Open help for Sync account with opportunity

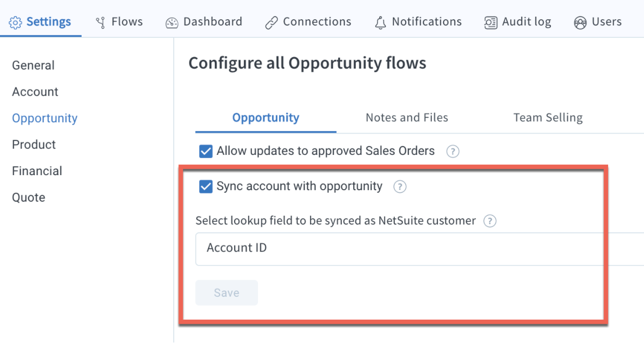tap(400, 187)
